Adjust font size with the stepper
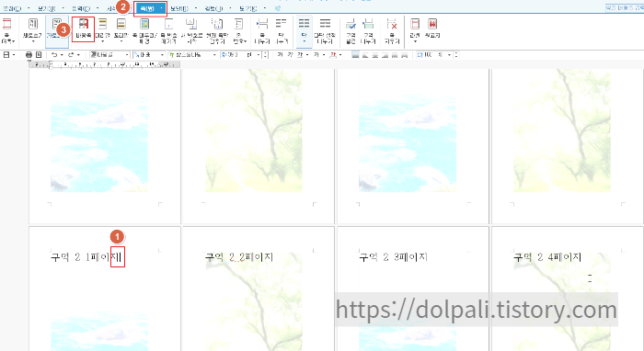Viewport: 644px width, 351px height. pos(265,54)
